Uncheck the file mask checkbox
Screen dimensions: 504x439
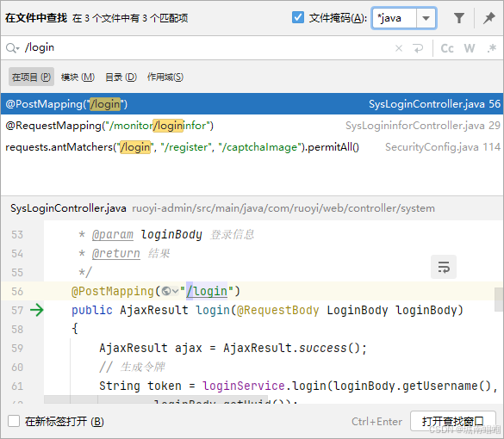[297, 17]
